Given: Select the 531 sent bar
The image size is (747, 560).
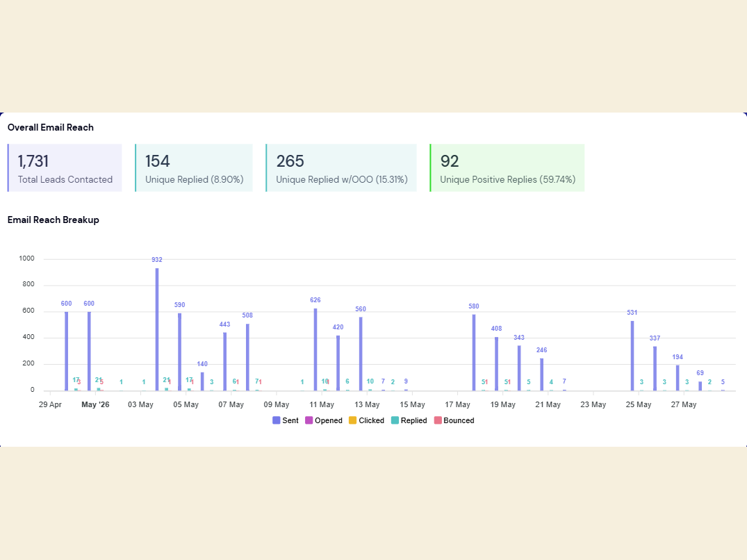Looking at the screenshot, I should 632,356.
